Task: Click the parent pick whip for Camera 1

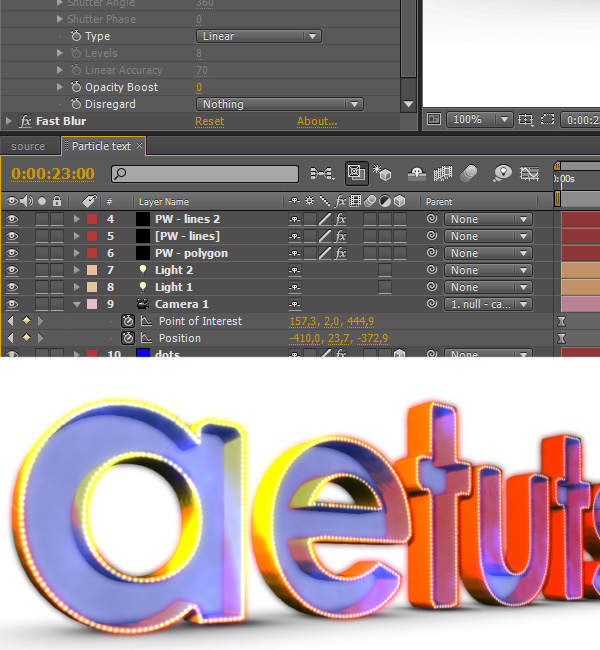Action: coord(432,303)
